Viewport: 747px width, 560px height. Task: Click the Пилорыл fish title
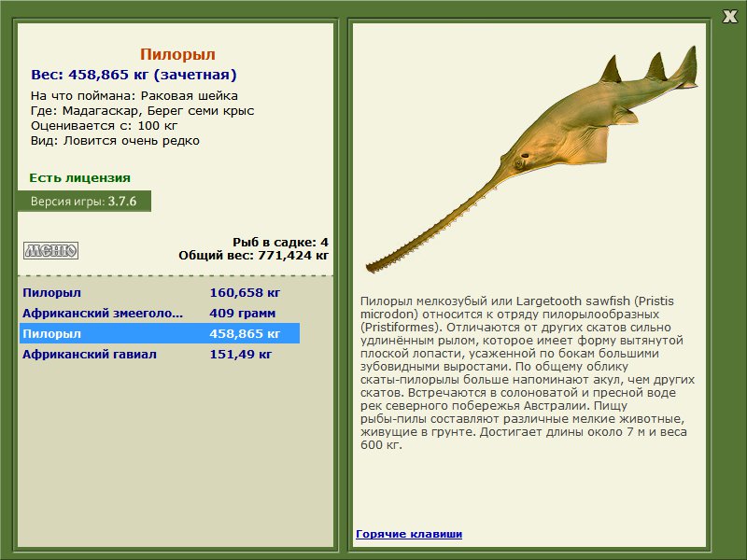point(177,54)
